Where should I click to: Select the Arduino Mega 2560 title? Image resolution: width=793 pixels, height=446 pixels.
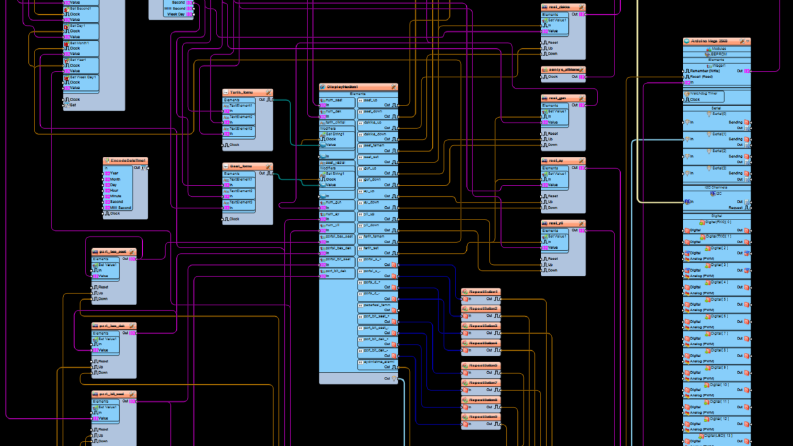click(709, 41)
